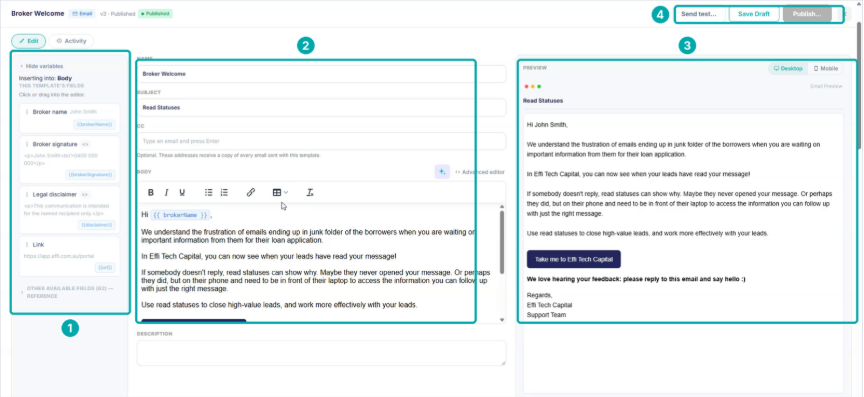The image size is (864, 397).
Task: Click the {{disclaimer}} tag chip
Action: click(x=96, y=225)
